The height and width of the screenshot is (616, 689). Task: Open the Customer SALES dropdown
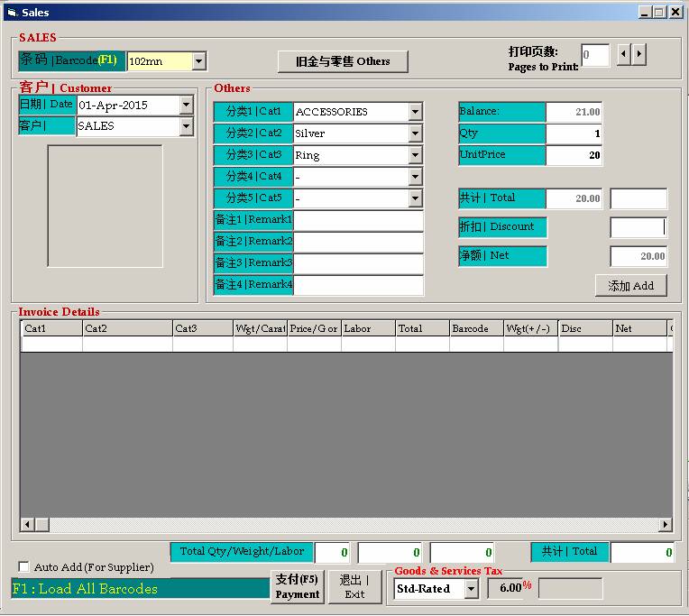click(x=186, y=127)
